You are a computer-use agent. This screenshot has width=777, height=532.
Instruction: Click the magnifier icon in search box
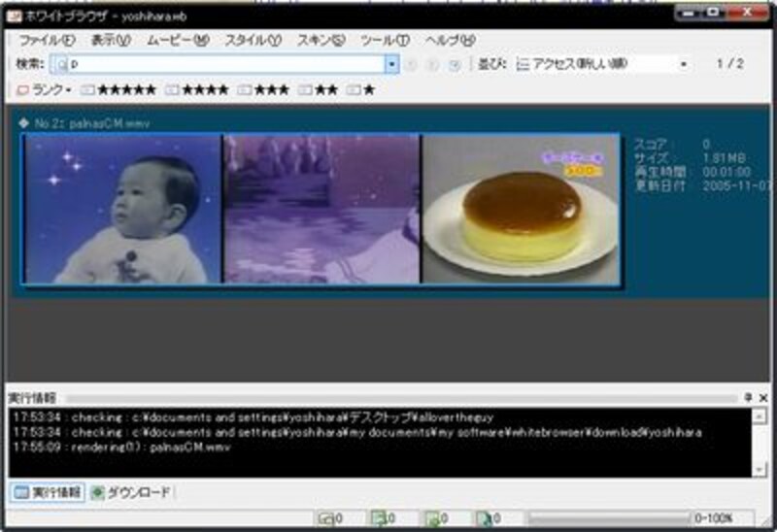click(61, 64)
